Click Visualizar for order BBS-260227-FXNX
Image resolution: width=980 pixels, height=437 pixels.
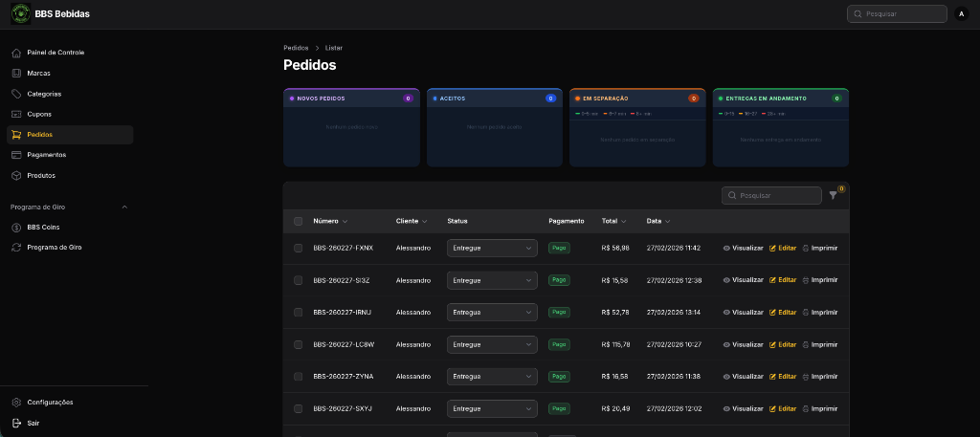click(743, 248)
